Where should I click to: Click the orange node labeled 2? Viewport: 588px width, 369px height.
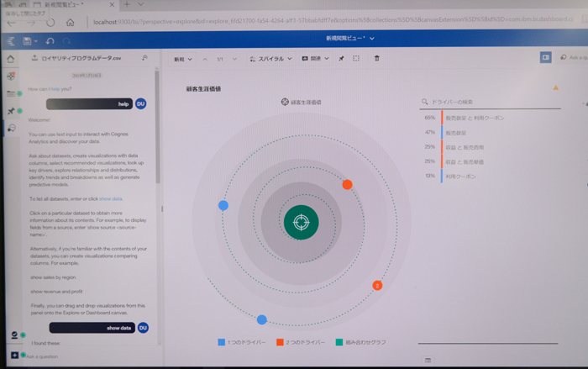tap(377, 286)
